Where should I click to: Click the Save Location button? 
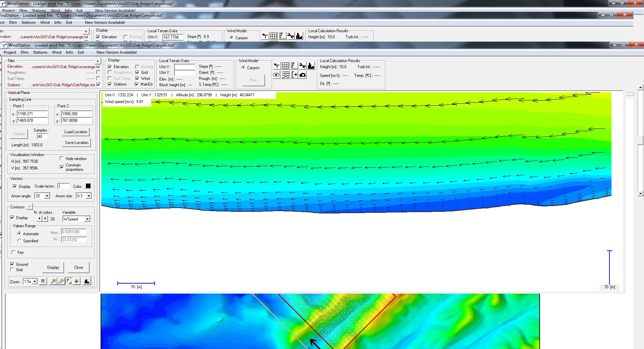coord(76,143)
